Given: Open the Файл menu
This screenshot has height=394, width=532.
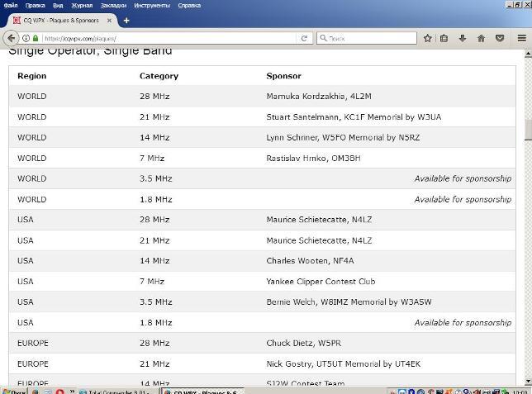Looking at the screenshot, I should (x=10, y=5).
